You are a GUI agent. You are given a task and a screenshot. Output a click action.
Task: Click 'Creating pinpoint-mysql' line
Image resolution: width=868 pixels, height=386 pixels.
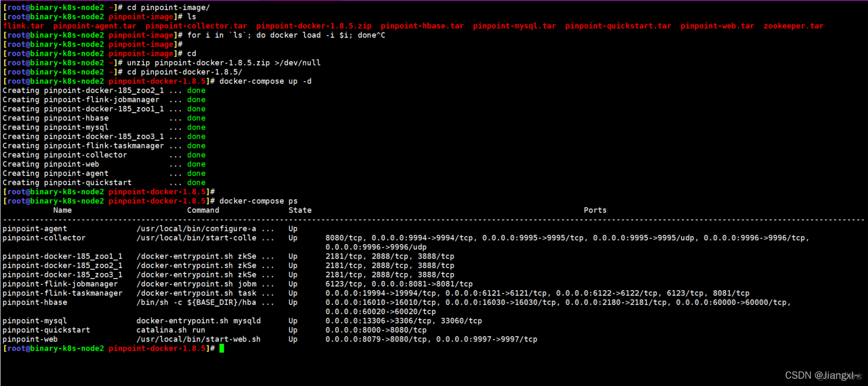104,127
